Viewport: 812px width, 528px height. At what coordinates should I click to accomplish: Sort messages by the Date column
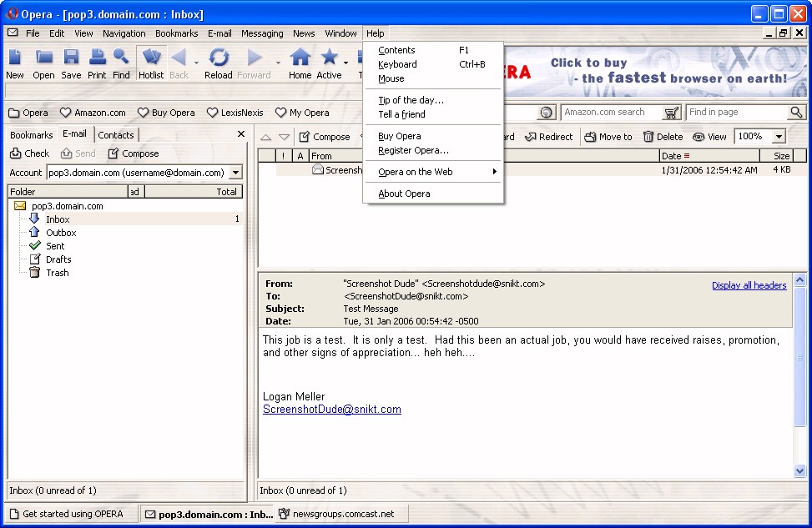pyautogui.click(x=709, y=156)
